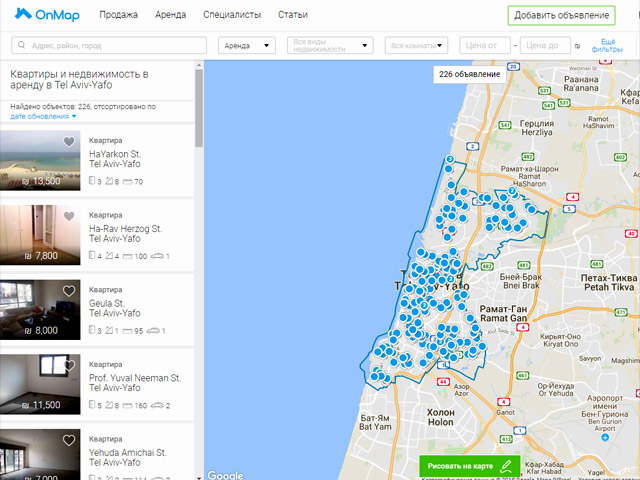Screen dimensions: 640x480
Task: Click the OnMap logo
Action: [47, 15]
